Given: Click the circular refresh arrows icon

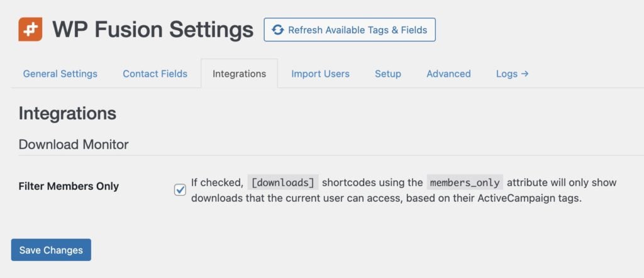Looking at the screenshot, I should pos(278,30).
